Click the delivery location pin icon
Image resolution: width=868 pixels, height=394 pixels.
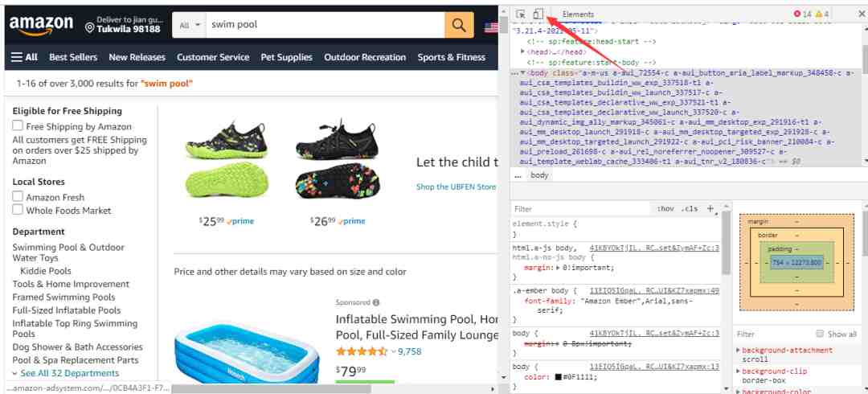90,28
